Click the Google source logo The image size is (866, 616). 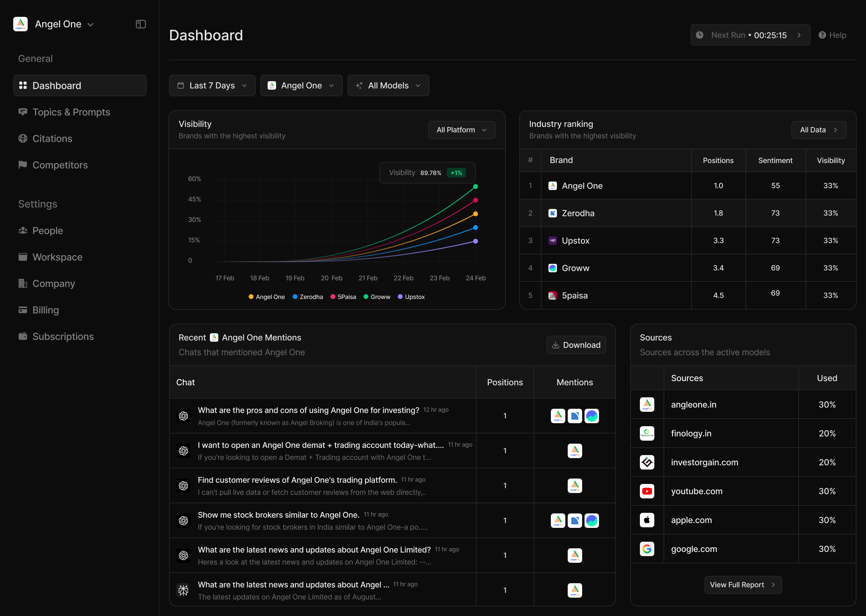click(x=647, y=549)
